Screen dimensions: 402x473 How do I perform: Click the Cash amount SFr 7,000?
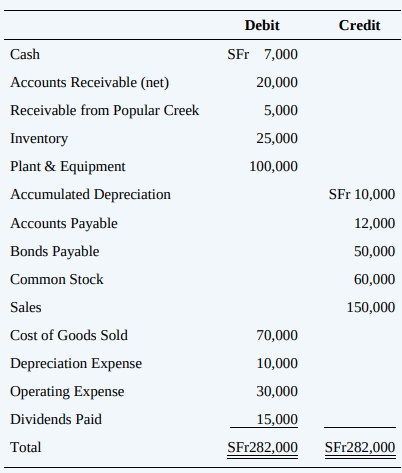coord(263,54)
